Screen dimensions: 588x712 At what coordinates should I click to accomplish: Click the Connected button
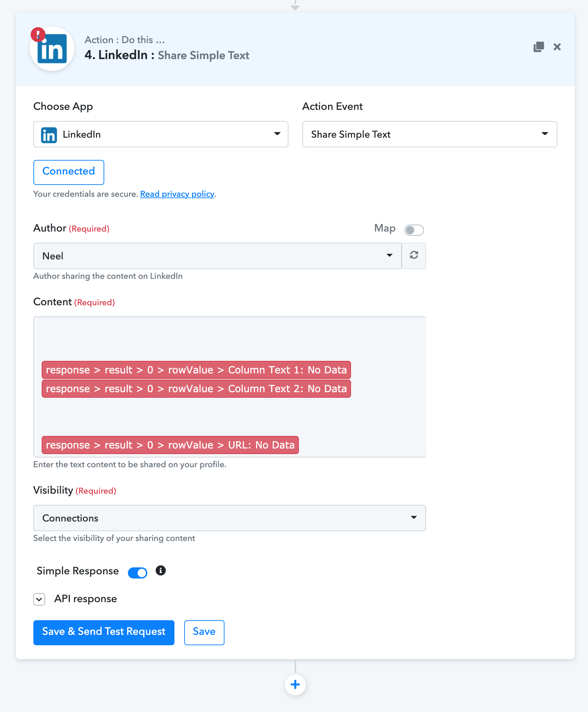69,172
